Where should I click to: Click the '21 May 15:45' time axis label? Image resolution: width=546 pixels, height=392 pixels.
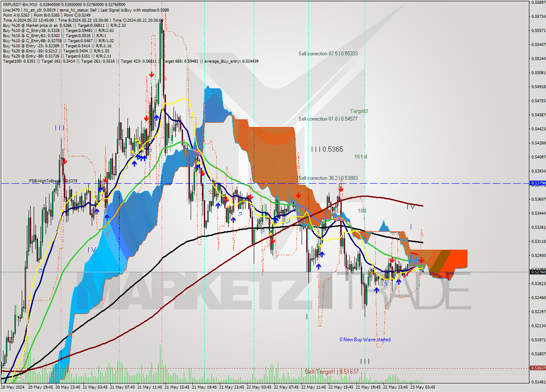click(177, 387)
